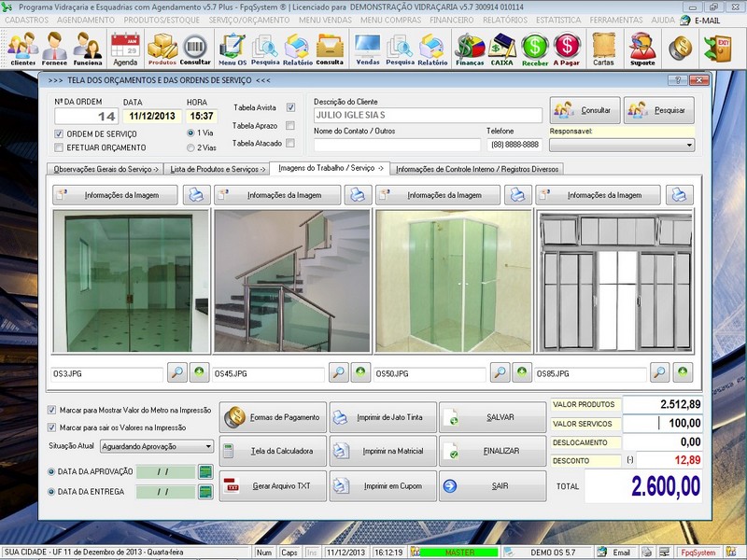Click the Produtos boxes icon
747x560 pixels.
(x=162, y=48)
